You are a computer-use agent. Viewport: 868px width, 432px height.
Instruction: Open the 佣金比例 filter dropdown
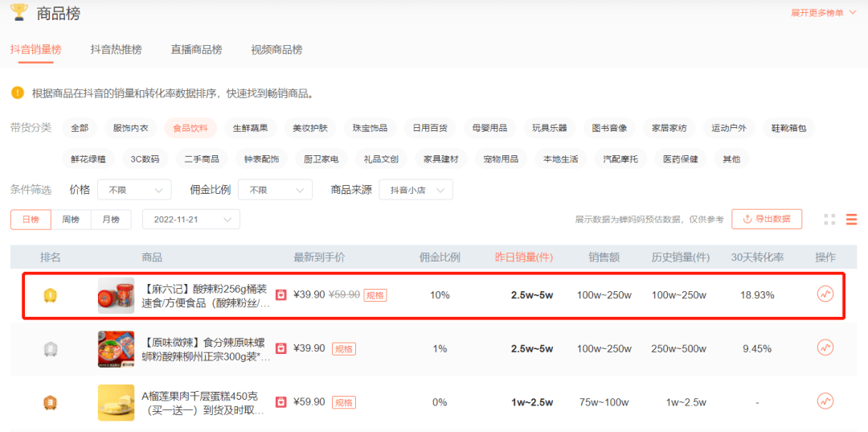click(275, 190)
